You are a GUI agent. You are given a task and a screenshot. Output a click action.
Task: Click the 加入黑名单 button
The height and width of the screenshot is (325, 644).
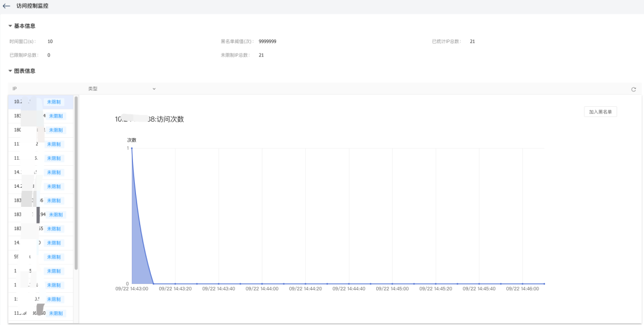point(600,112)
